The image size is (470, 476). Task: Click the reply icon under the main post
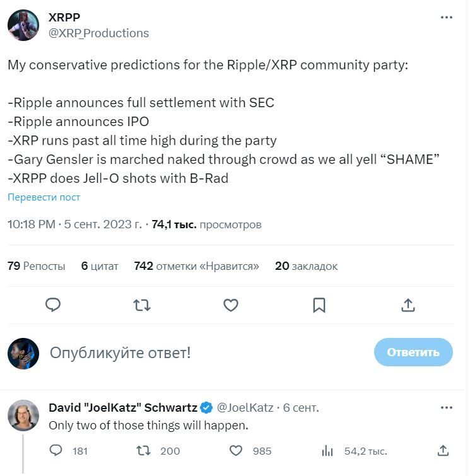53,305
